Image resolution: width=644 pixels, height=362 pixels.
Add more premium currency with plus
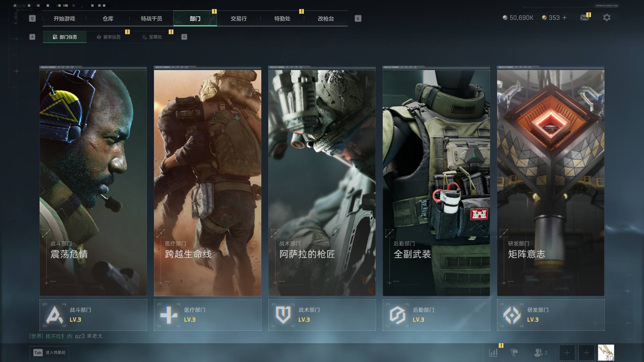point(565,18)
